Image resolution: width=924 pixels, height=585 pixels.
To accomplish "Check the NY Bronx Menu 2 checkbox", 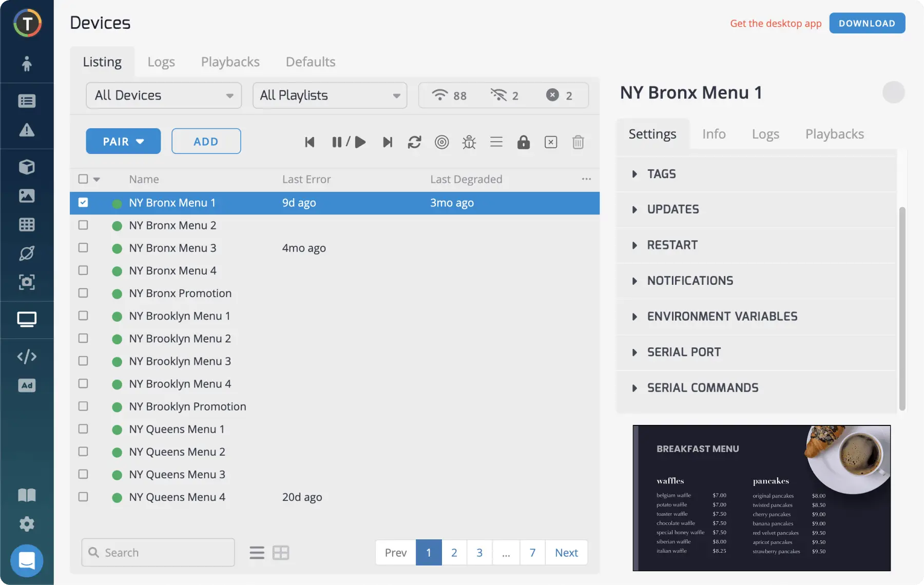I will tap(83, 225).
